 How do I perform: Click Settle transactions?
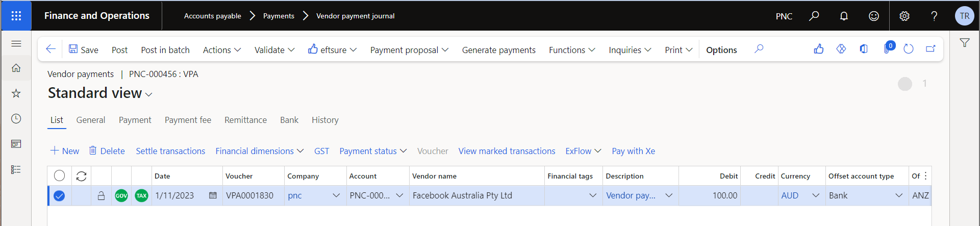pos(170,151)
